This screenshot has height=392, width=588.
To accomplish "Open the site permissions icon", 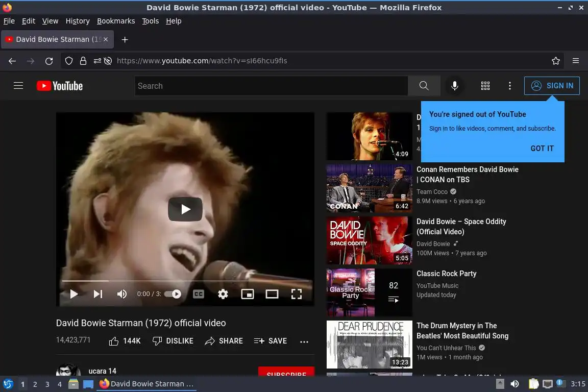I will coord(97,61).
